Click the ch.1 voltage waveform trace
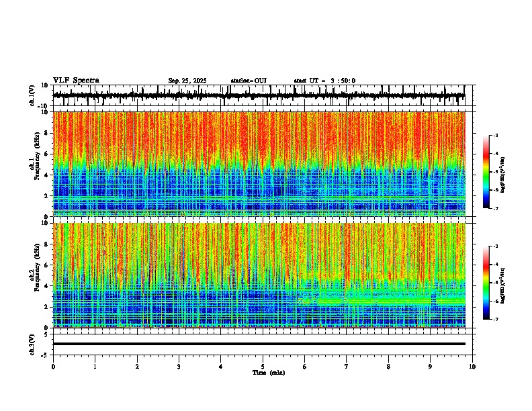This screenshot has width=532, height=411. pos(259,95)
